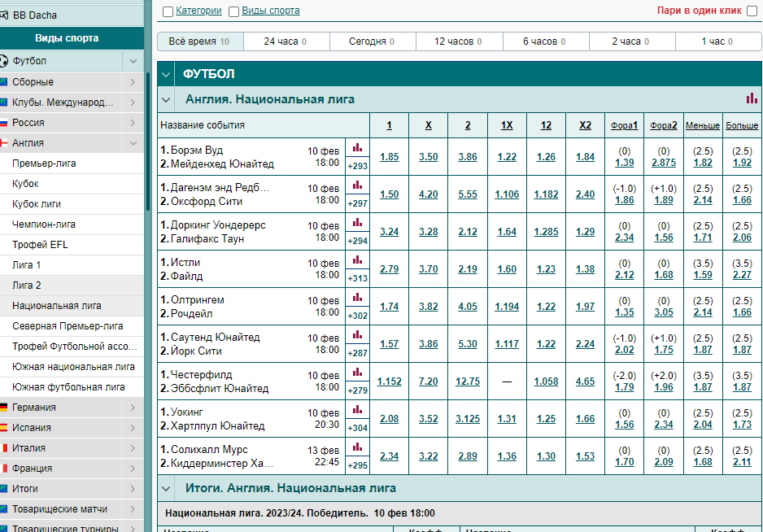Open statistics icon for Солихалл Мурс match
763x532 pixels.
[357, 447]
